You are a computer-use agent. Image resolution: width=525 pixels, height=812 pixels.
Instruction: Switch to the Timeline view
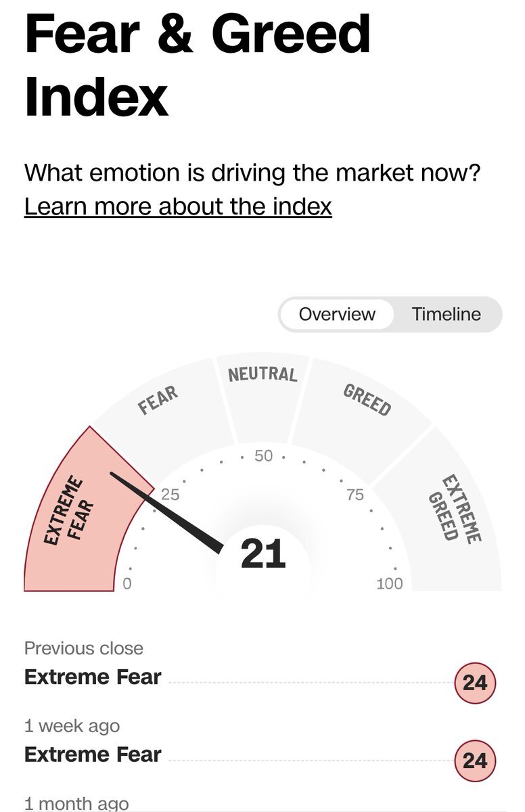(x=447, y=314)
